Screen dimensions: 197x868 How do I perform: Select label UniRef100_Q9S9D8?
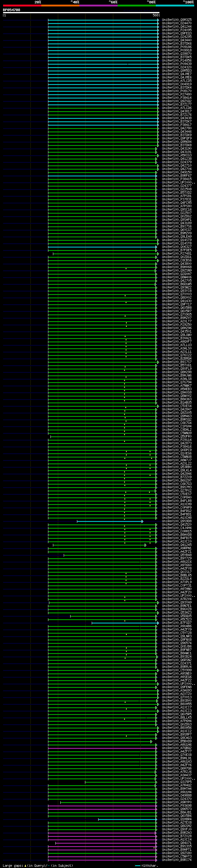coord(177,521)
